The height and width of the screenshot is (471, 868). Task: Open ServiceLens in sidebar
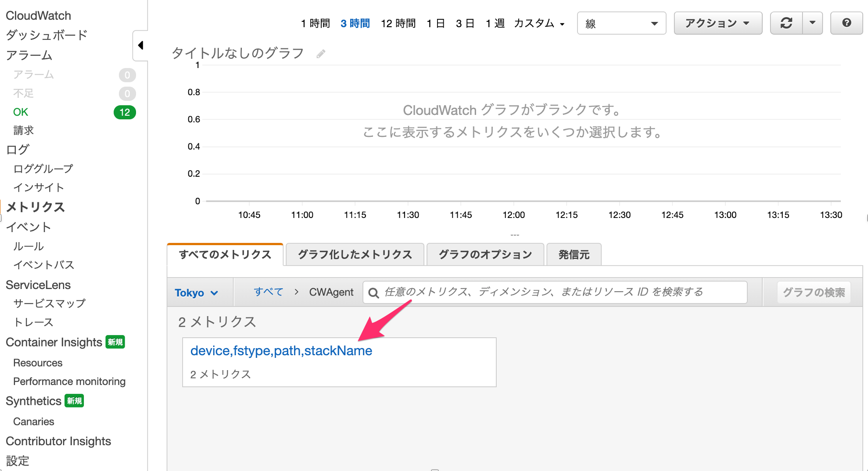[x=38, y=285]
